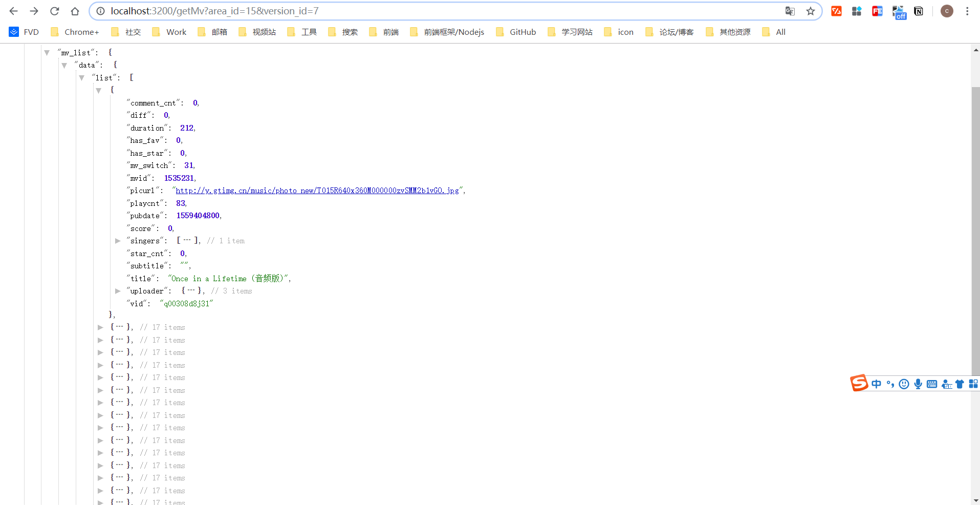This screenshot has height=505, width=980.
Task: Select the duration value 212
Action: click(x=187, y=128)
